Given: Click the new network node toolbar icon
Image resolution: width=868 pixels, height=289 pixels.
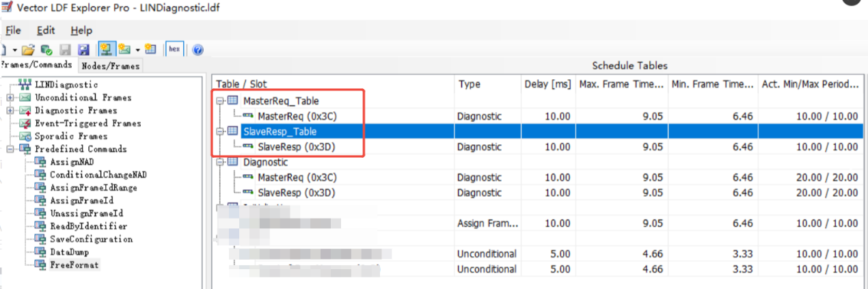Looking at the screenshot, I should (x=106, y=50).
